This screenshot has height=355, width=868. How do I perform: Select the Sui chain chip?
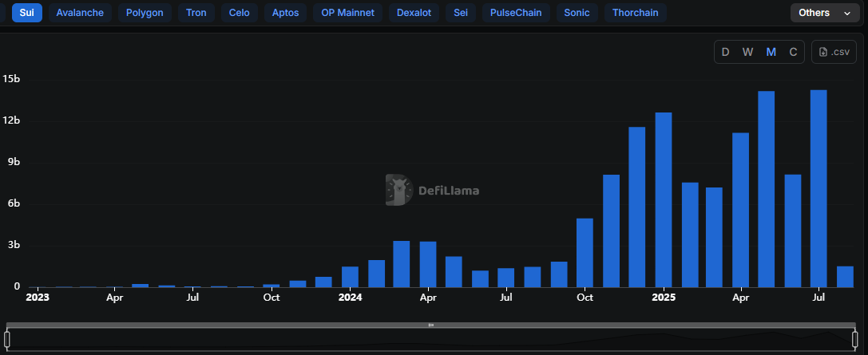pyautogui.click(x=27, y=13)
